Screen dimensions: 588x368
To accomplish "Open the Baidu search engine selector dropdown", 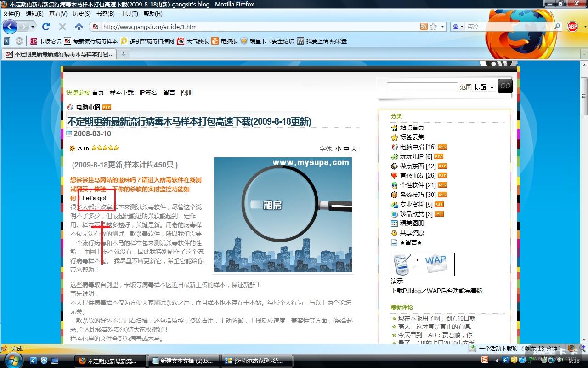I will (x=457, y=27).
